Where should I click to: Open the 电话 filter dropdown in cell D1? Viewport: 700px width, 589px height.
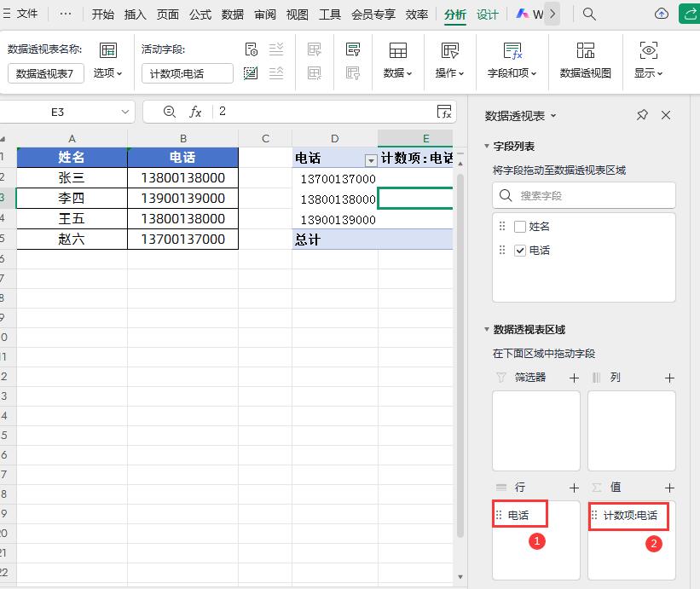point(370,160)
